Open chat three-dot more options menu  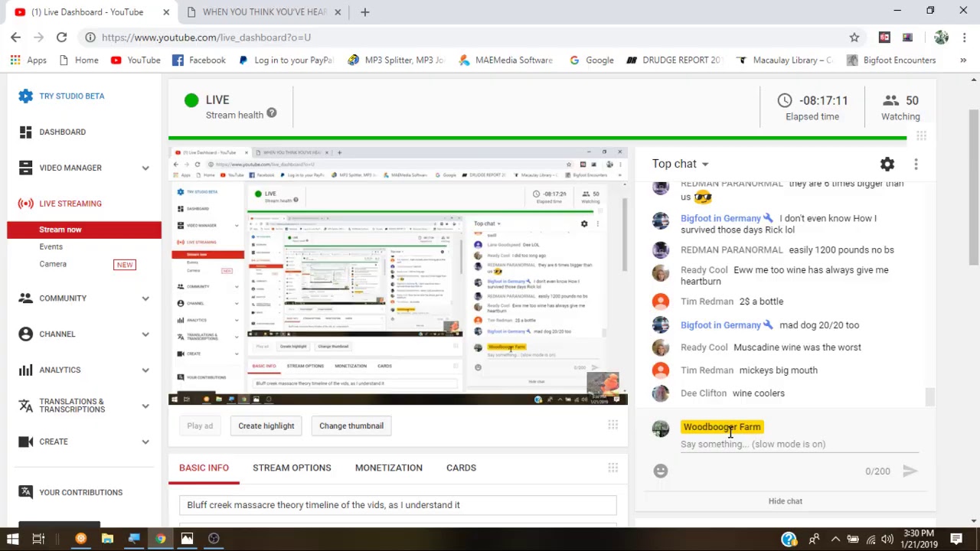click(x=916, y=164)
